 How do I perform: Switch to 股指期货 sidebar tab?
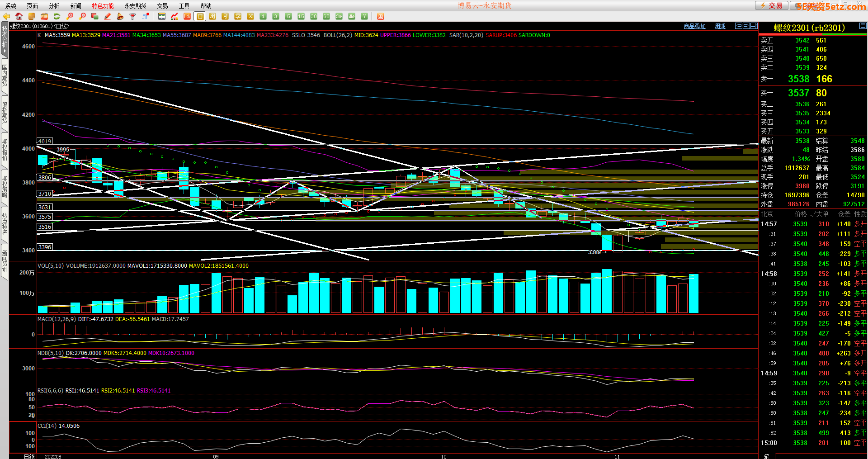5,112
